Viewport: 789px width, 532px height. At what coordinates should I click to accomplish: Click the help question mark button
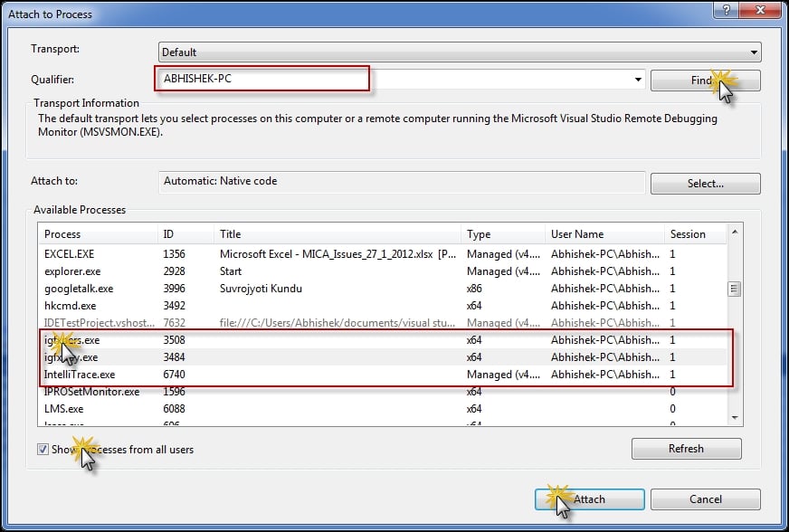click(723, 8)
